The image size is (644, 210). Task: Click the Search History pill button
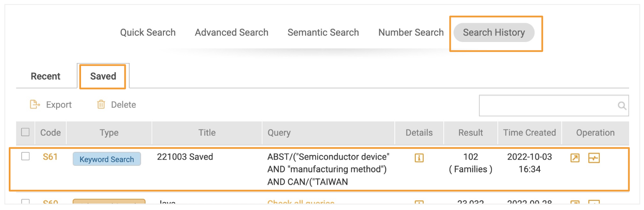click(494, 32)
